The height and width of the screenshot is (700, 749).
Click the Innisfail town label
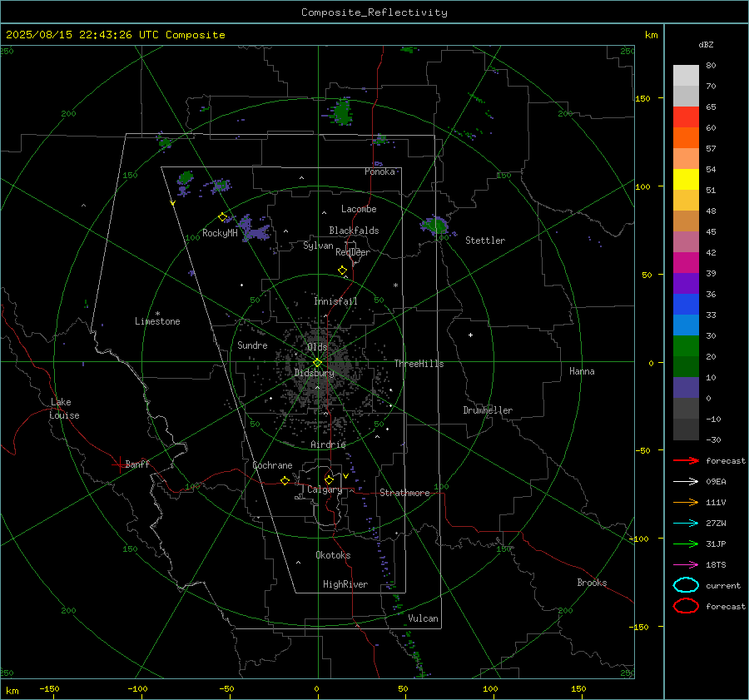335,301
